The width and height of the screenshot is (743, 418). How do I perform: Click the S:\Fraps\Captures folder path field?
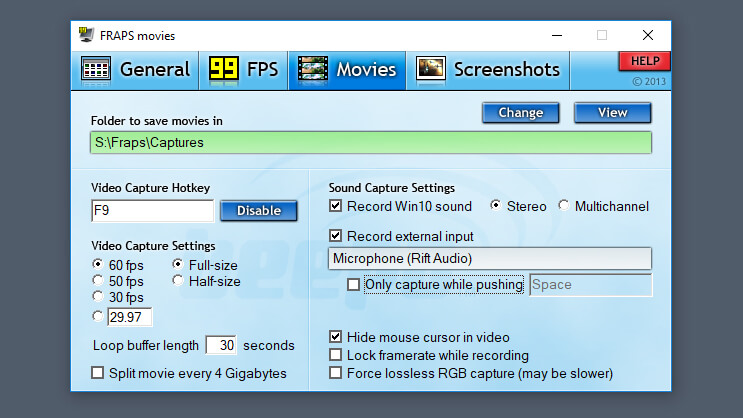coord(371,143)
